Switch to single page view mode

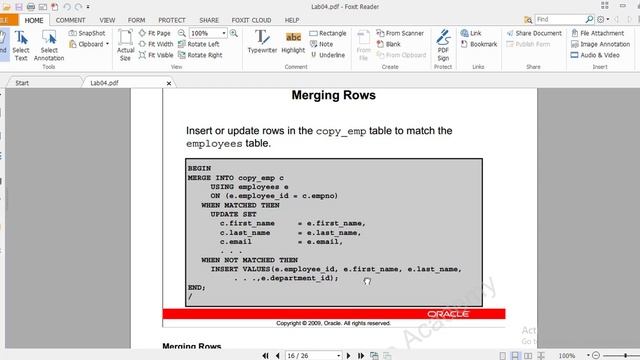[503, 356]
